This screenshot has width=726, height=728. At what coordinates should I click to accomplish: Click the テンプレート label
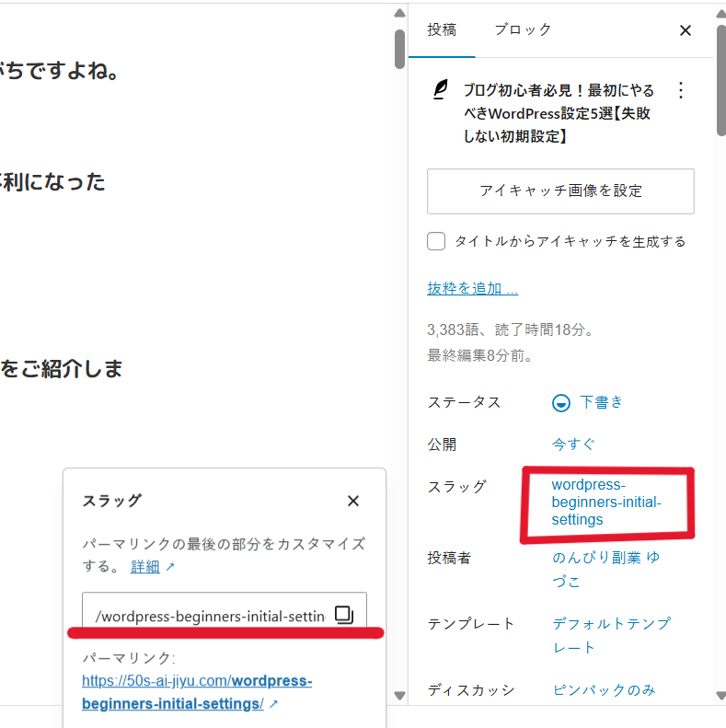click(x=471, y=623)
